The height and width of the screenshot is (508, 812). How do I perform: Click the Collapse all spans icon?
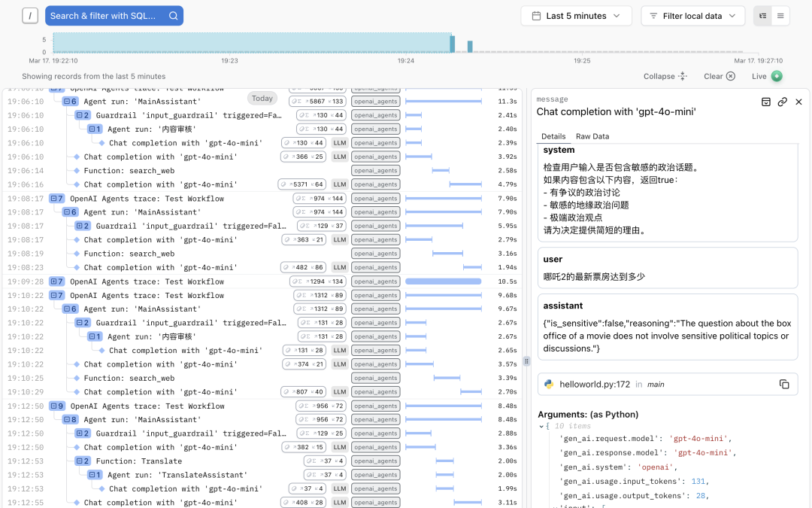[683, 76]
